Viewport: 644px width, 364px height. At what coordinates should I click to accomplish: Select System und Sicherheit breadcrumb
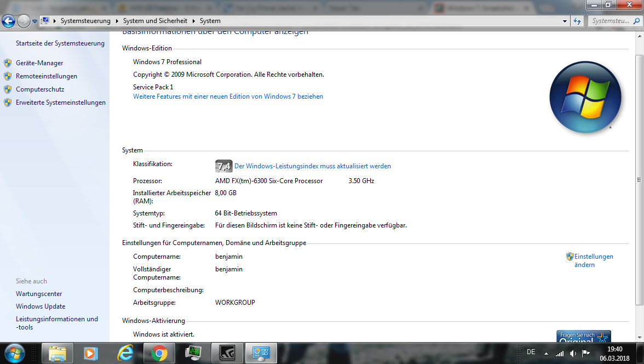155,21
